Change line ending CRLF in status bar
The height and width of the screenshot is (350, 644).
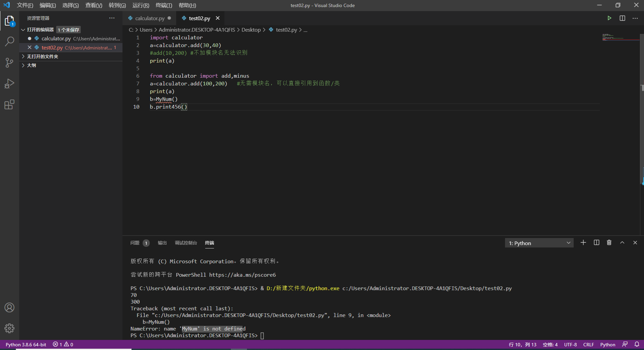pos(588,345)
